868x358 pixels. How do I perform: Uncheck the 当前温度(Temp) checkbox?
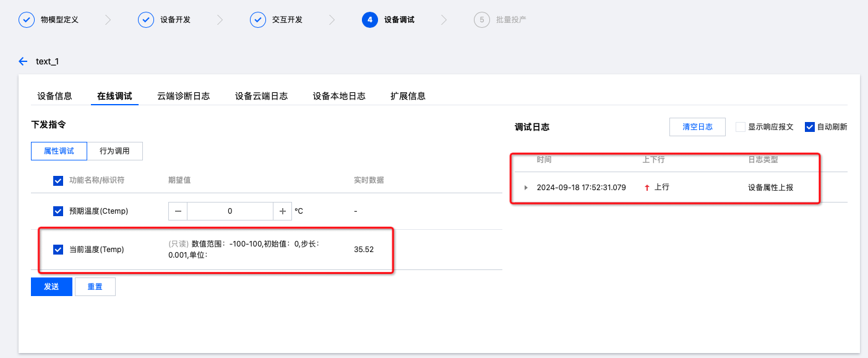(x=58, y=250)
